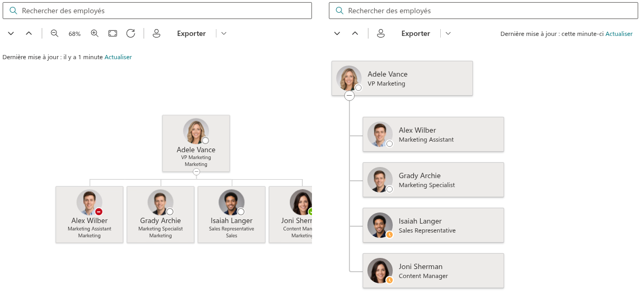Expand all levels using left panel down chevron
The image size is (644, 296).
pyautogui.click(x=11, y=33)
